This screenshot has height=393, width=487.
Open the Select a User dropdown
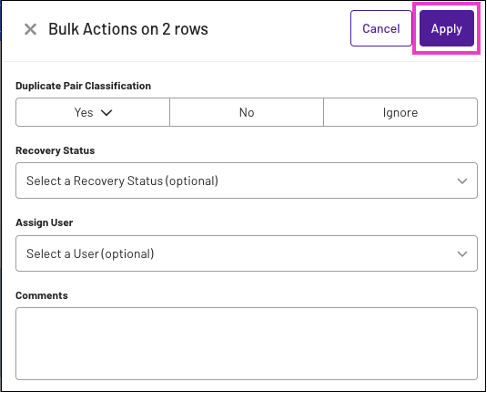tap(246, 254)
